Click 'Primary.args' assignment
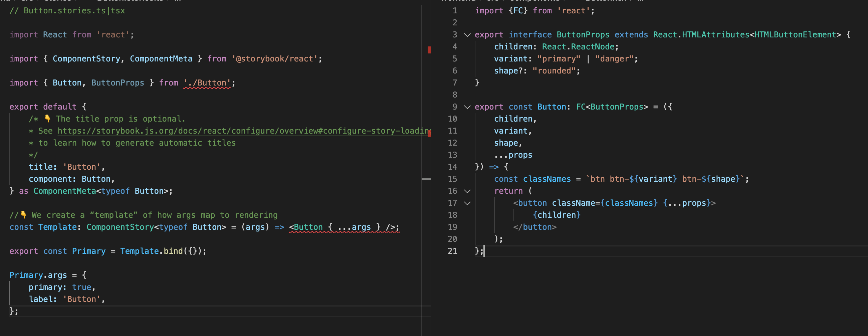 coord(38,275)
